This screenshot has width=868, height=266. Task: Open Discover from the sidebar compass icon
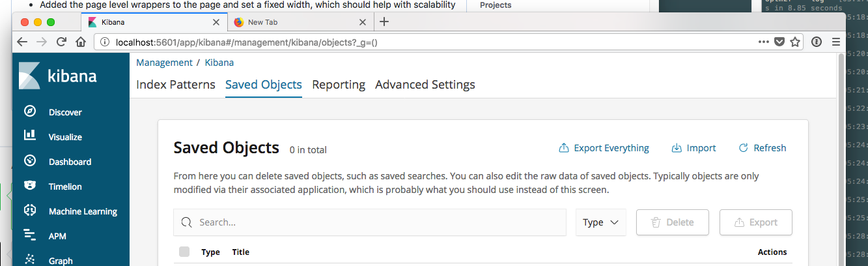point(30,111)
